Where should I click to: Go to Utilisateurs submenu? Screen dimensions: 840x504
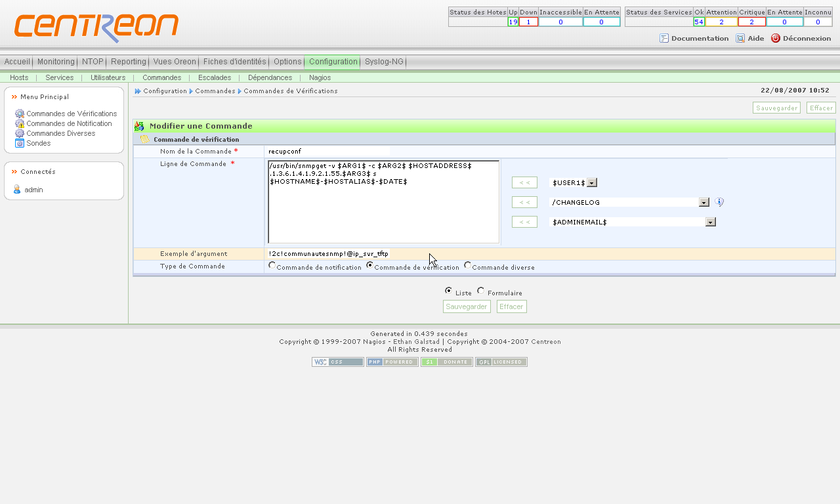(108, 77)
